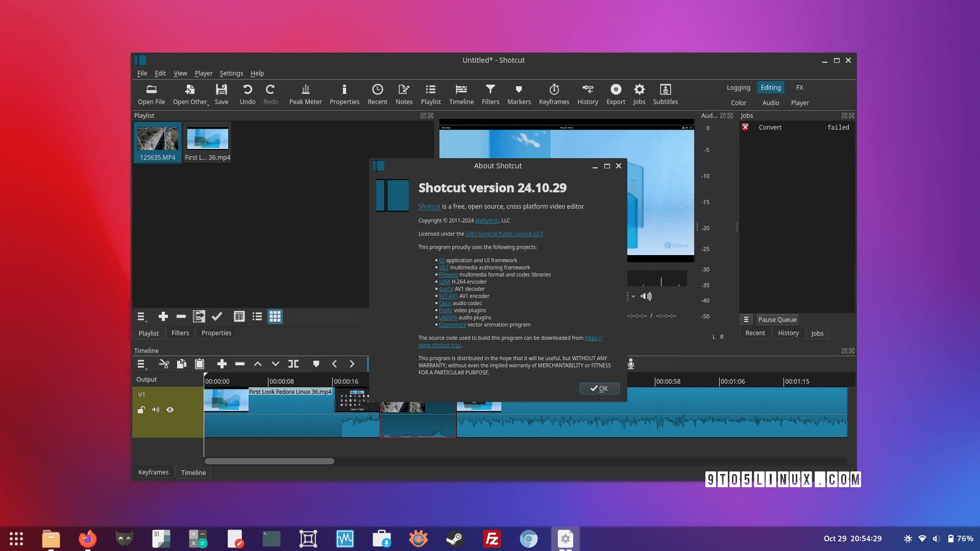
Task: Open the Settings menu
Action: tap(231, 73)
